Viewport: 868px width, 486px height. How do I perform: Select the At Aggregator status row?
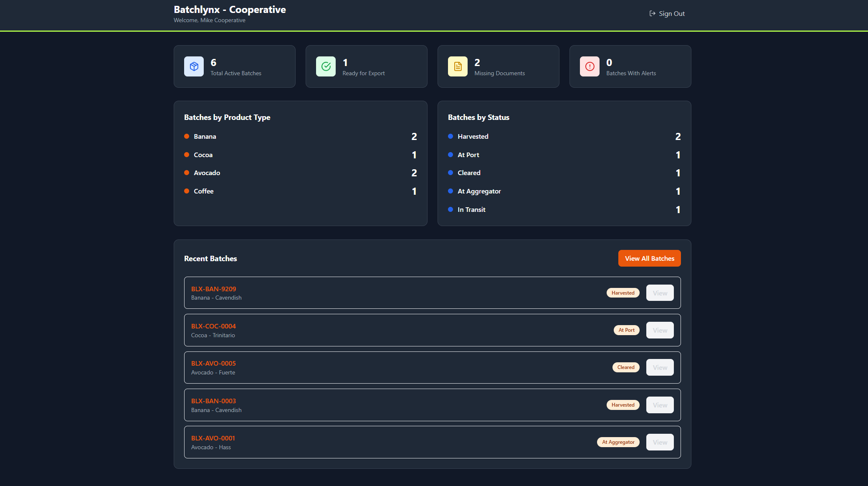point(479,191)
